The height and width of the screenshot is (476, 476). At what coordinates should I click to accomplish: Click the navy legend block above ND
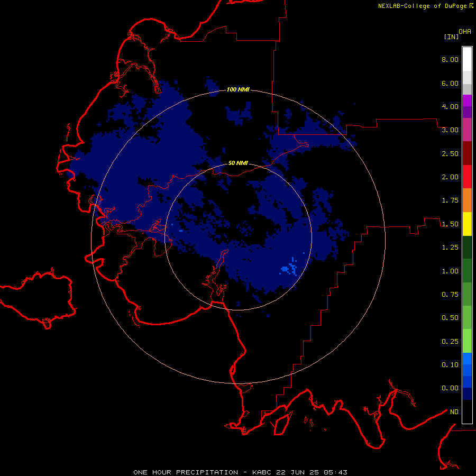click(467, 394)
